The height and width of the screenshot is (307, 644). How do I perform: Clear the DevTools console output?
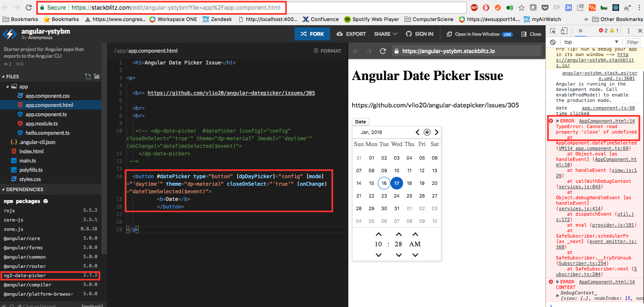click(553, 42)
